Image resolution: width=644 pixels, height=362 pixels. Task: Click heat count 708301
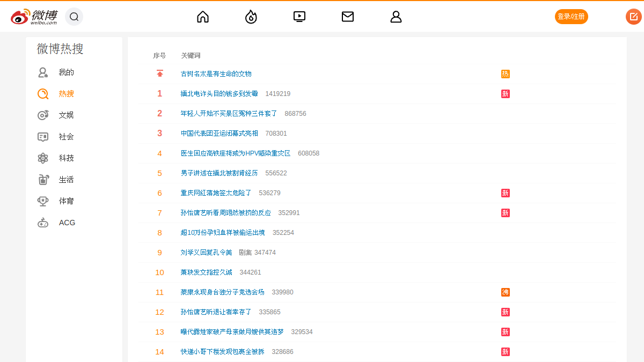pos(276,134)
